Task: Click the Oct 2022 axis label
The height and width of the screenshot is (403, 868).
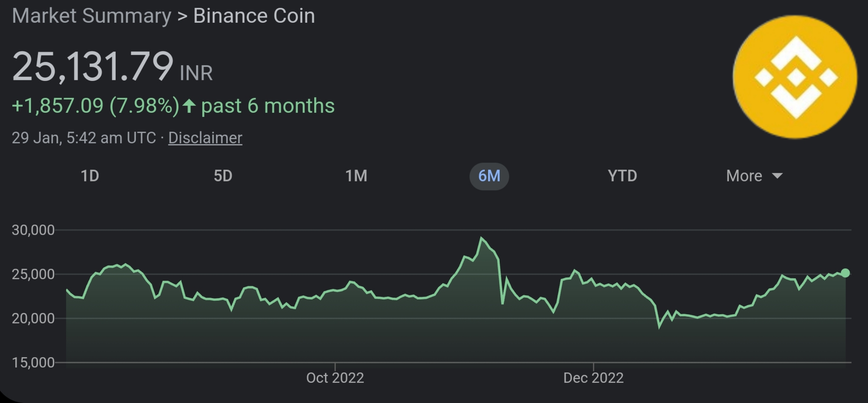Action: tap(335, 378)
